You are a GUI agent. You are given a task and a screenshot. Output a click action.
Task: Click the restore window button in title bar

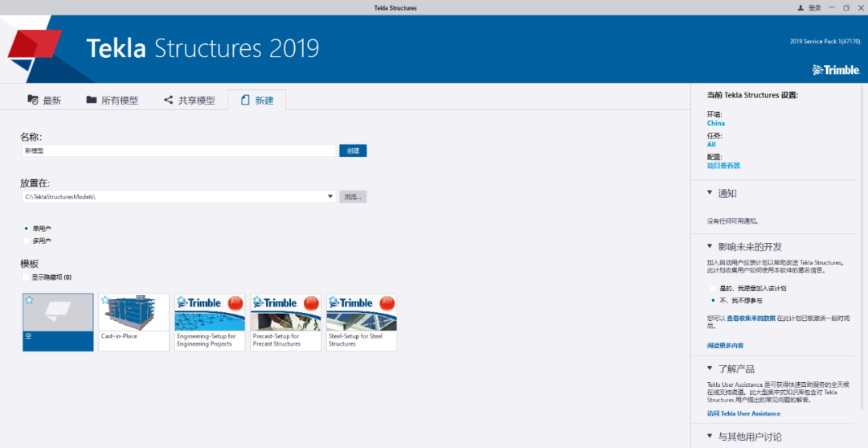[845, 8]
